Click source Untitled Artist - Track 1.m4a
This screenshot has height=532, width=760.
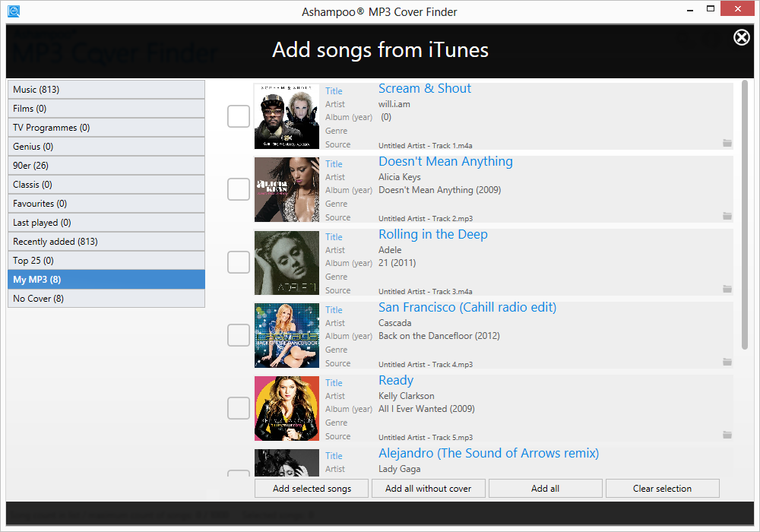tap(425, 145)
